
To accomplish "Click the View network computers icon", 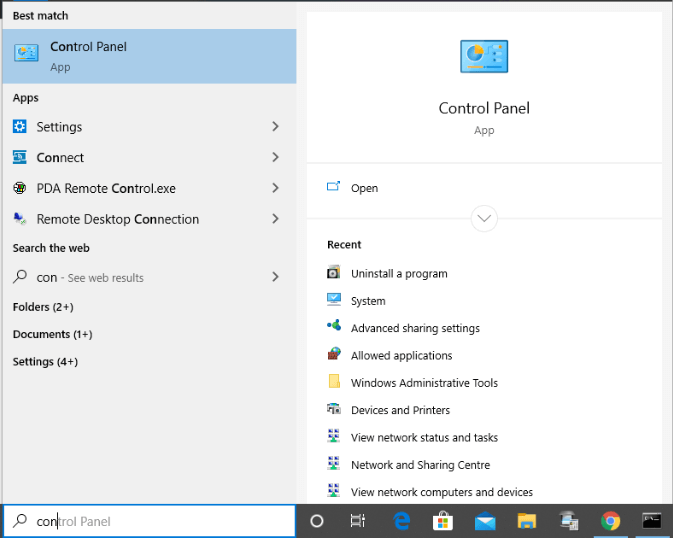I will [333, 490].
